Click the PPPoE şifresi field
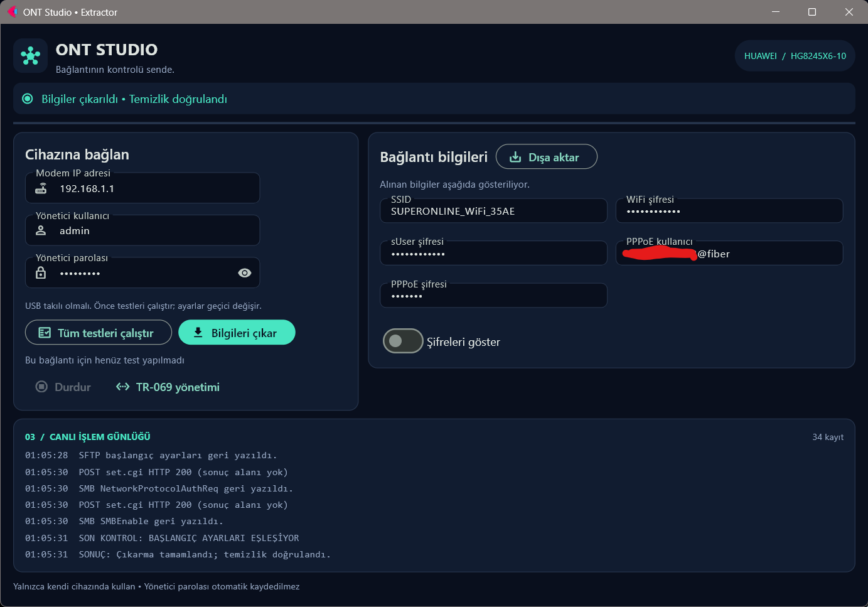868x607 pixels. [493, 295]
